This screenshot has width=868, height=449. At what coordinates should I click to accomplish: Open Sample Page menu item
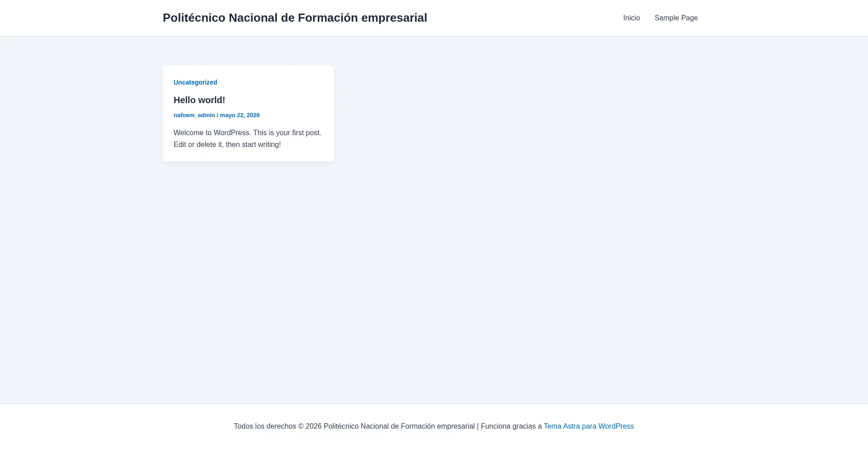676,18
